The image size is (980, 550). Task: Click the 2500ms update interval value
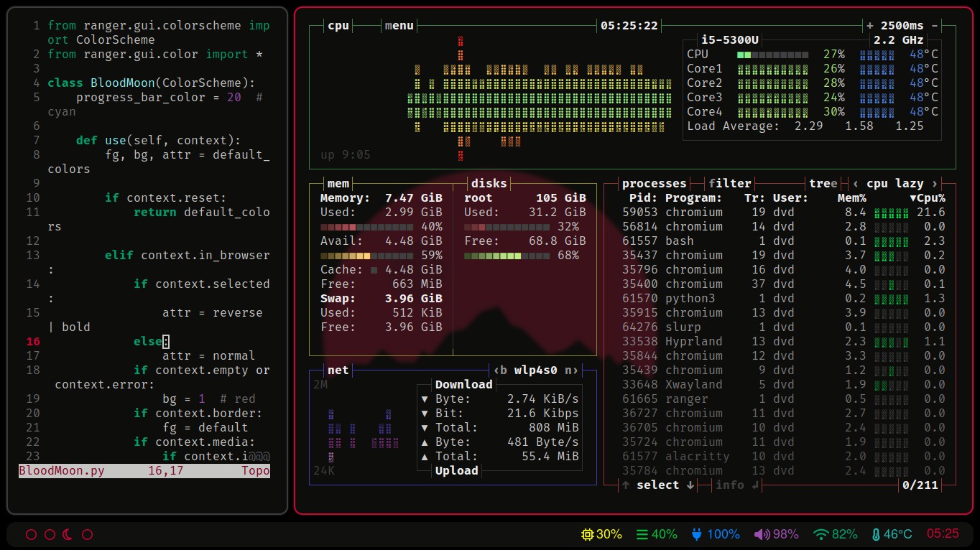[x=902, y=25]
